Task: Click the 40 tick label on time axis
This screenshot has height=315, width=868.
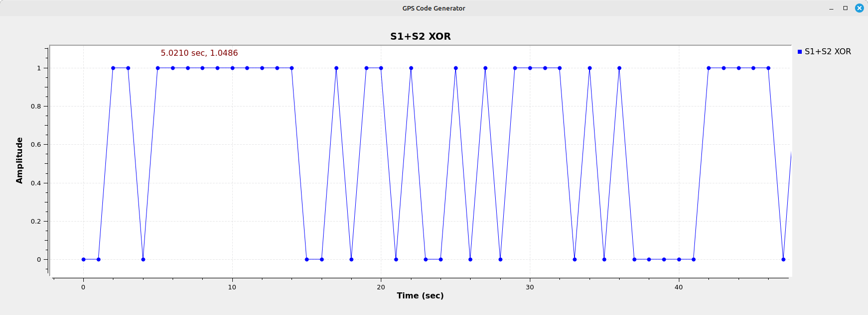Action: tap(678, 287)
